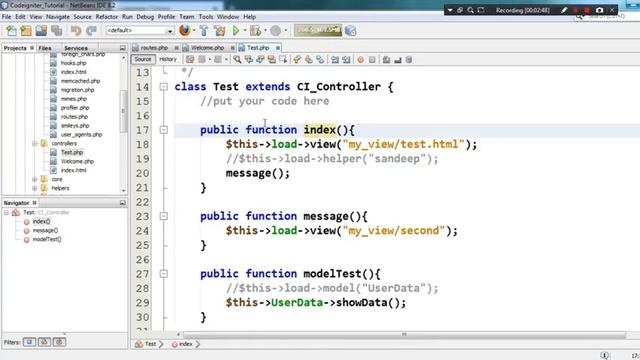Open the Debug Project dropdown arrow
The height and width of the screenshot is (360, 640).
[x=265, y=31]
